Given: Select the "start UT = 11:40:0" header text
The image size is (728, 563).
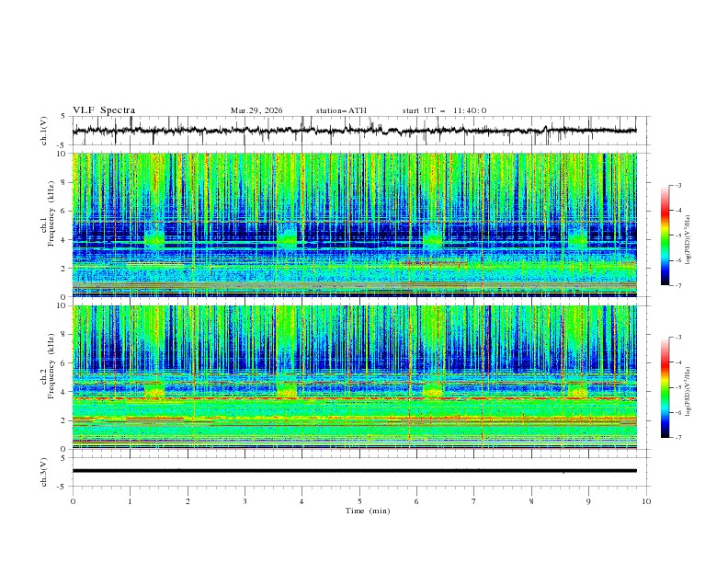Looking at the screenshot, I should pyautogui.click(x=444, y=110).
